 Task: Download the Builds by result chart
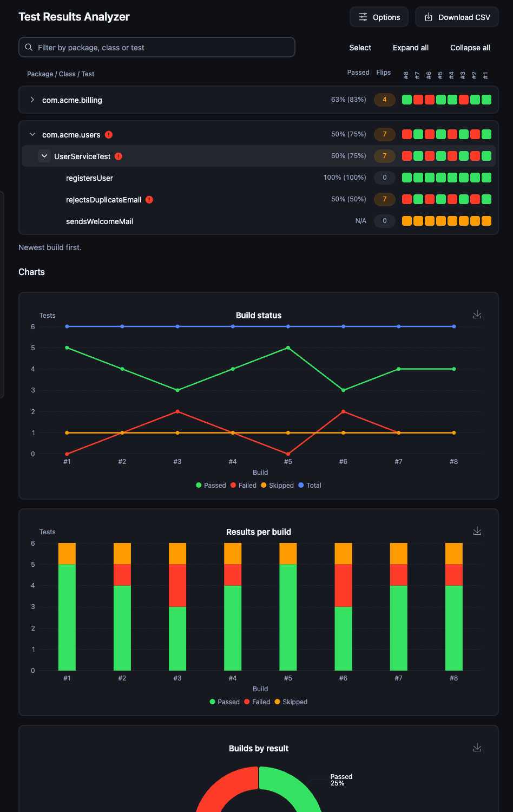click(x=477, y=748)
